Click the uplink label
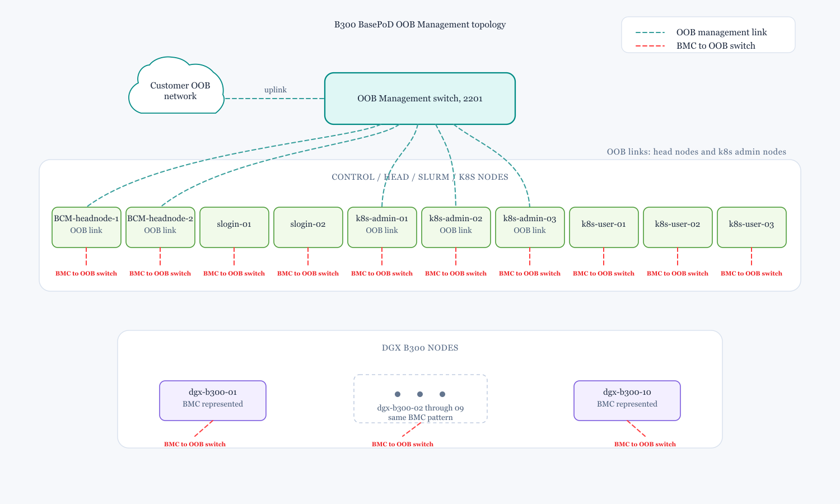 click(276, 90)
